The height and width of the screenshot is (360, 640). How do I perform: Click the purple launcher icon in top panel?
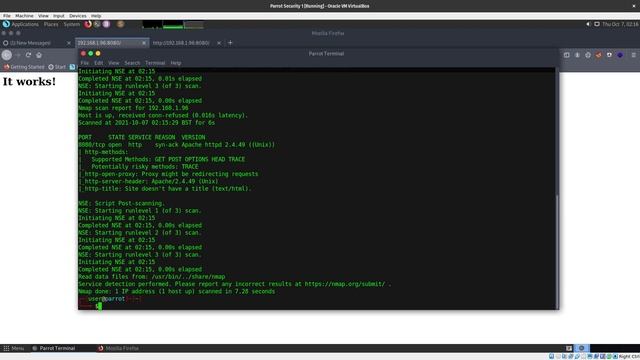(x=106, y=24)
